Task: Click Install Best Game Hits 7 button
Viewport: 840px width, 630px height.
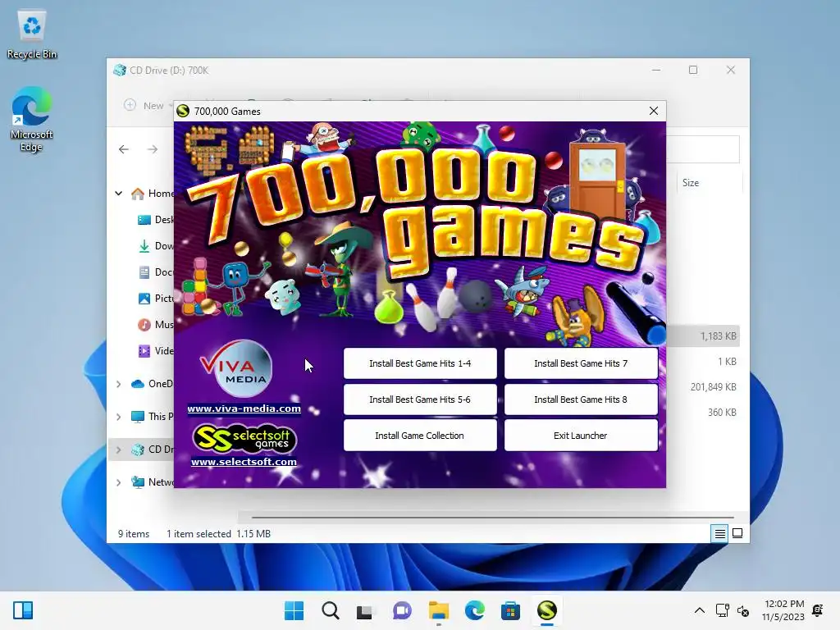Action: [581, 363]
